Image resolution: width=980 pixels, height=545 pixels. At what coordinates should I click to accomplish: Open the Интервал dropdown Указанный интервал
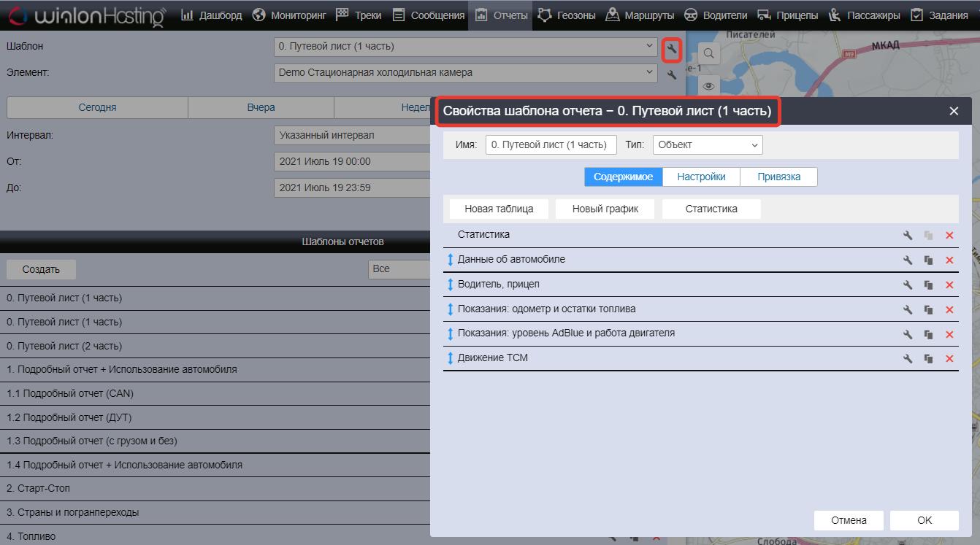352,135
